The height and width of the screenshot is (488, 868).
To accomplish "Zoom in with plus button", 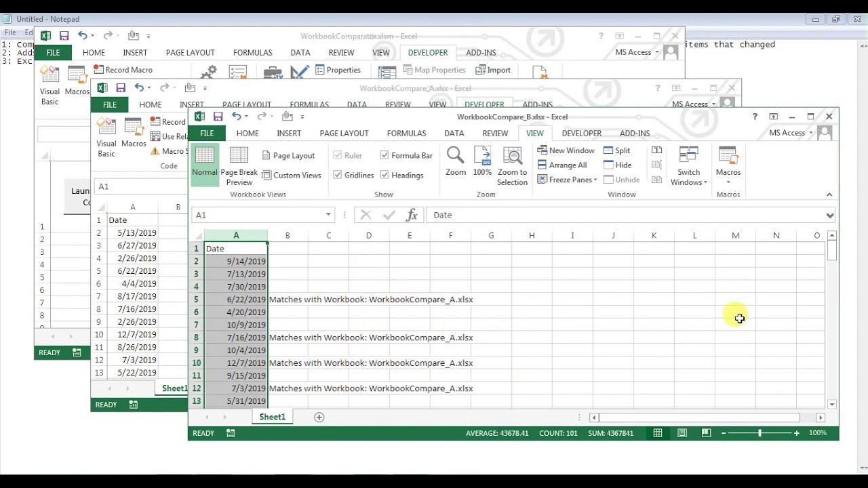I will click(797, 433).
